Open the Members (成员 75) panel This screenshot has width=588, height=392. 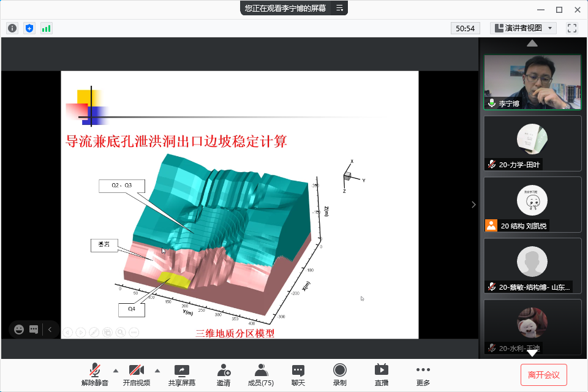(x=261, y=374)
